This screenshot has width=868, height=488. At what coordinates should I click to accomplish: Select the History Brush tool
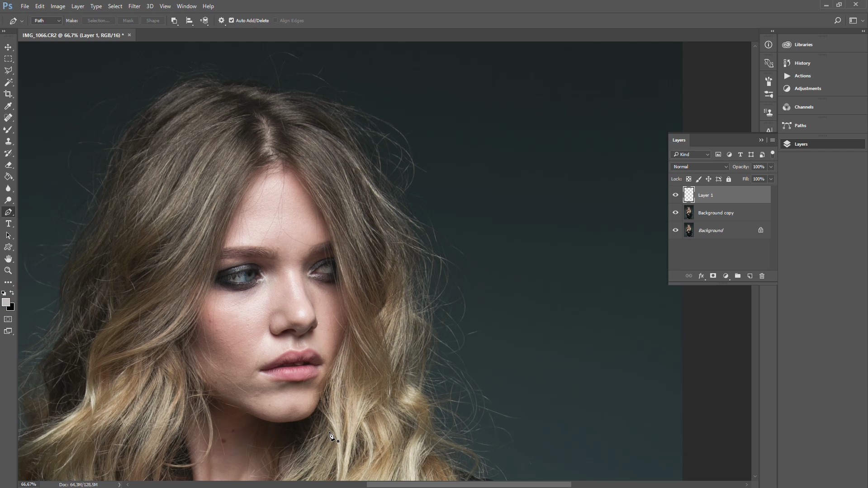coord(8,153)
